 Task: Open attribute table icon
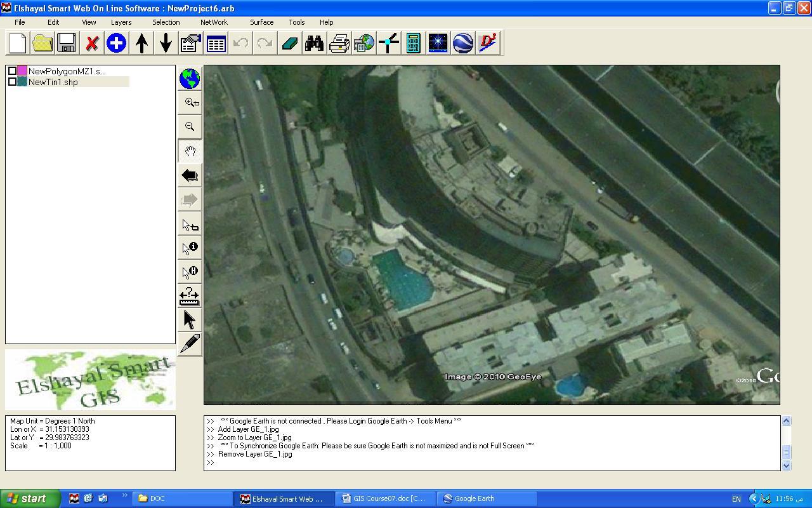pos(216,43)
